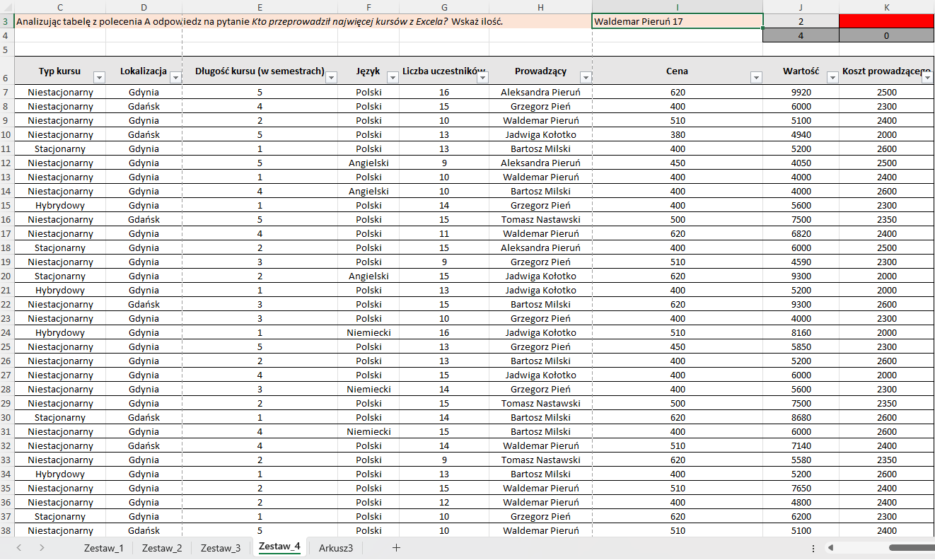Click 'Stacjonarny' in row 11

(60, 148)
